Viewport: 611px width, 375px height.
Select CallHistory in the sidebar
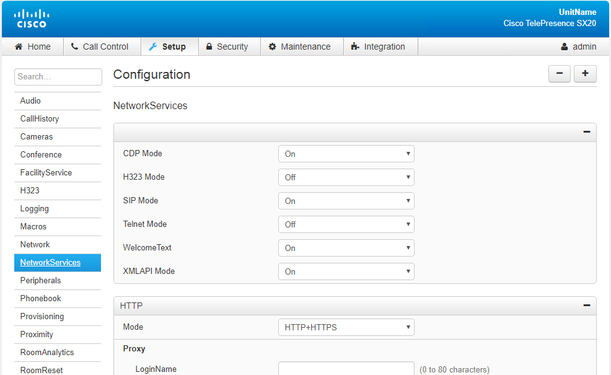[x=58, y=119]
